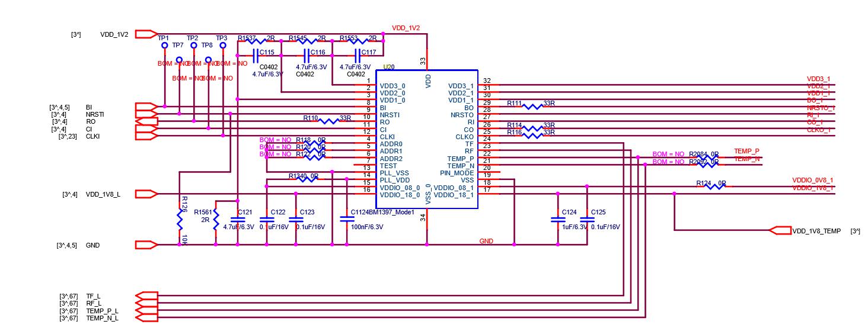868x334 pixels.
Task: Click resistor R124 on VDDIO line
Action: click(x=710, y=187)
